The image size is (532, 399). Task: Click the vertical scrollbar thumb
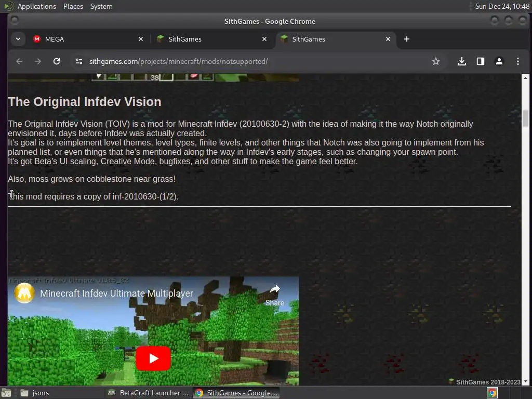tap(526, 118)
